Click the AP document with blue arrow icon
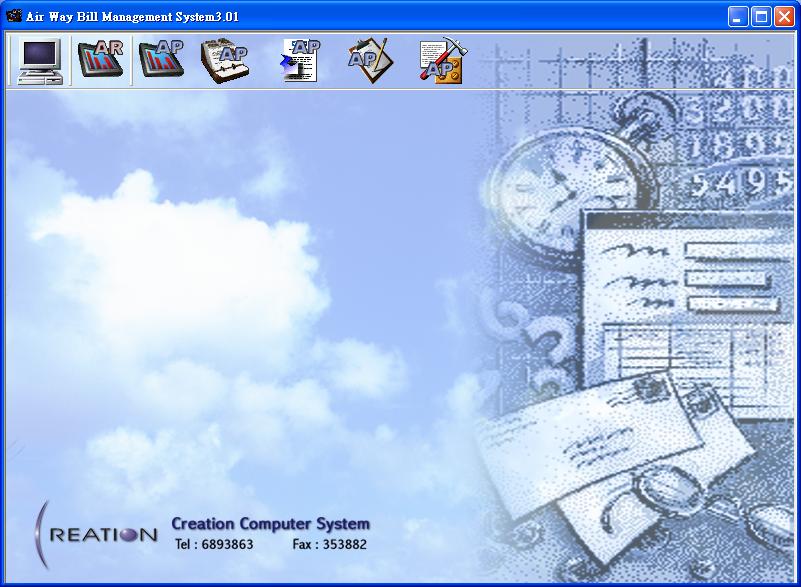The image size is (801, 587). tap(301, 60)
